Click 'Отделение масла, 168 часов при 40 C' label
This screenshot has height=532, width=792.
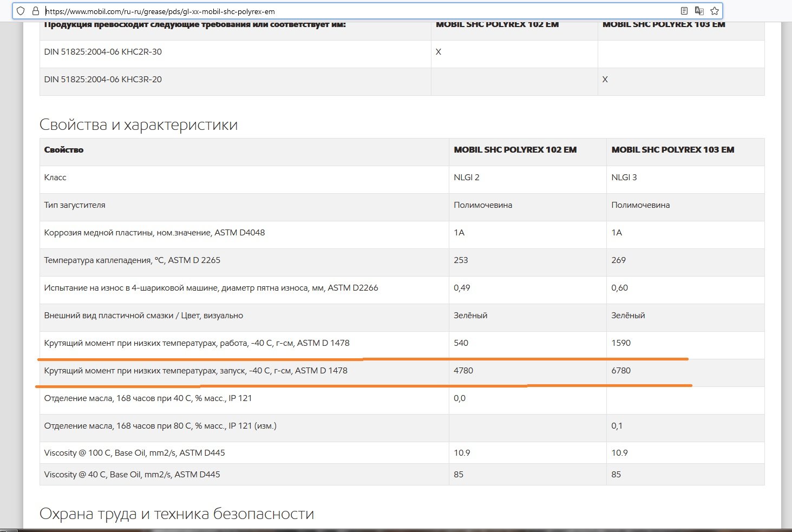coord(148,398)
